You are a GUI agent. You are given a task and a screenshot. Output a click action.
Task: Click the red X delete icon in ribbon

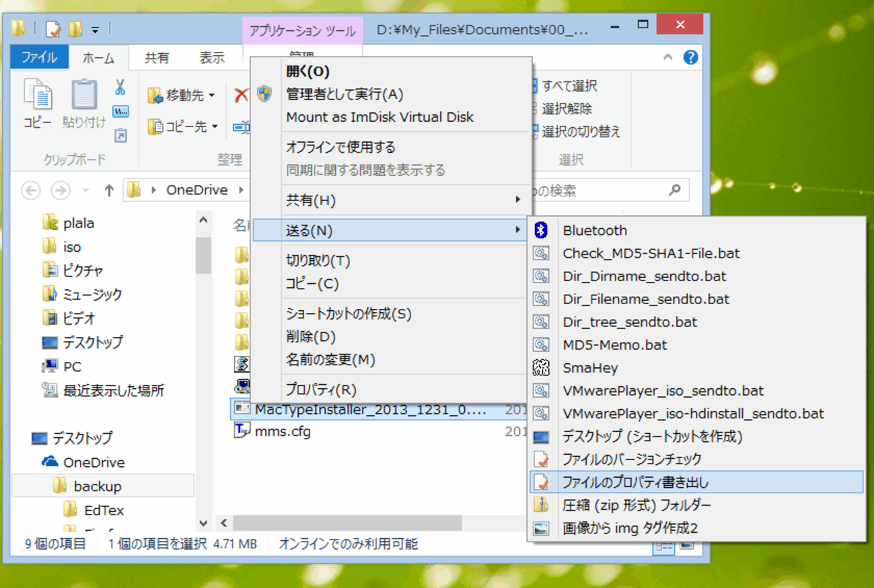coord(241,96)
